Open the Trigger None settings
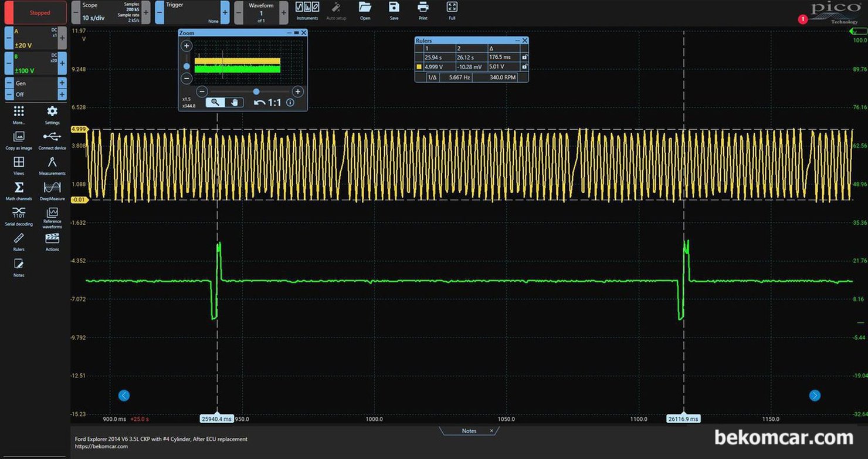868x459 pixels. (x=192, y=12)
